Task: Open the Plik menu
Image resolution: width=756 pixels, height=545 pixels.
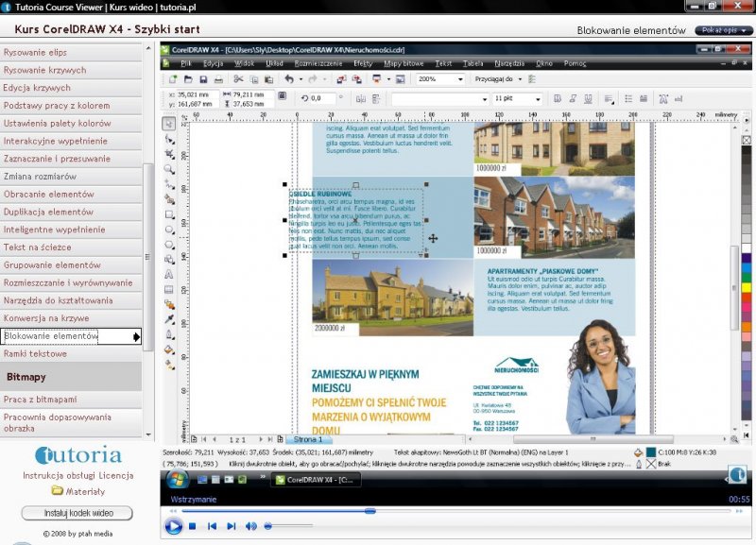Action: point(185,63)
